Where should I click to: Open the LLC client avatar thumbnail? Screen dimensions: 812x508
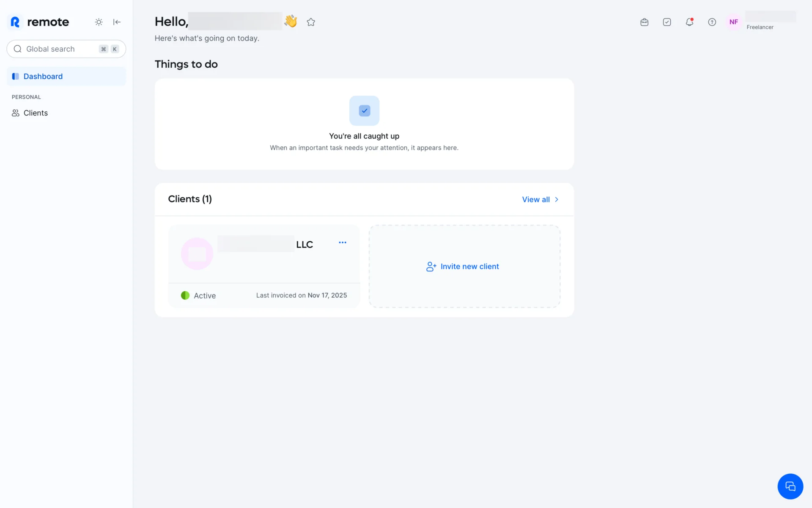tap(197, 254)
